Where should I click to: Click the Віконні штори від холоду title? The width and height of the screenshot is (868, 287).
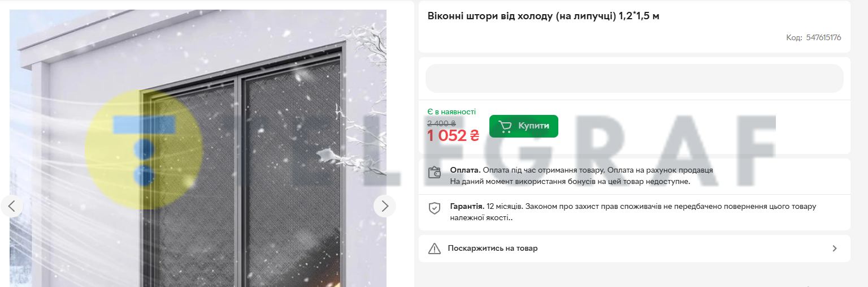coord(544,16)
